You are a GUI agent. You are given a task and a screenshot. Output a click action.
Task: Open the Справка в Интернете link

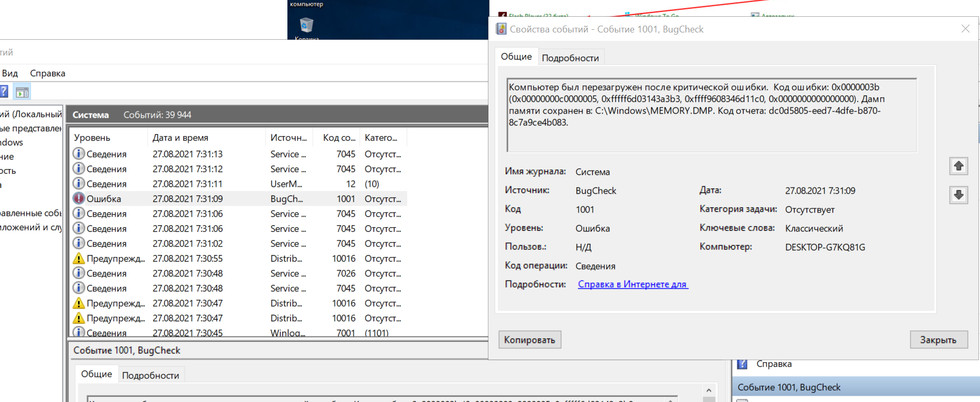[632, 284]
